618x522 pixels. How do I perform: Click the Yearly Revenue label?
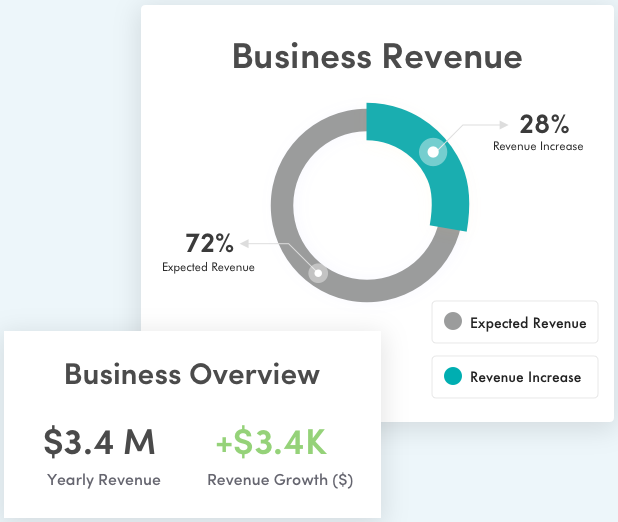(x=104, y=480)
